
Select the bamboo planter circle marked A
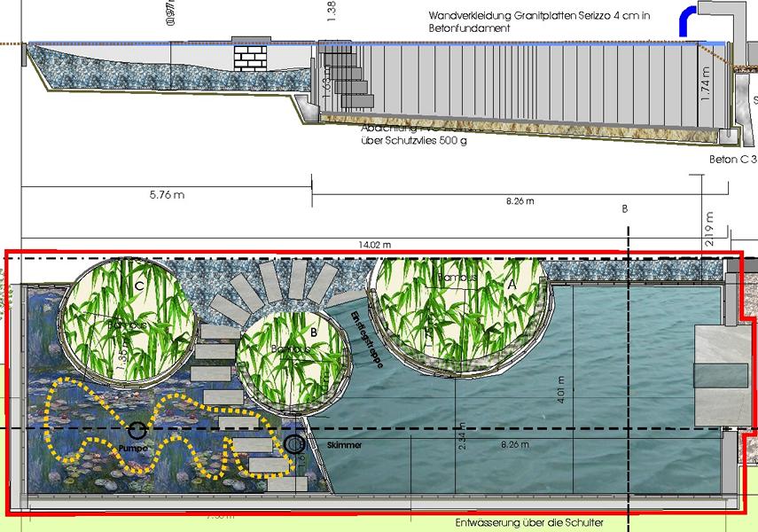(x=460, y=316)
